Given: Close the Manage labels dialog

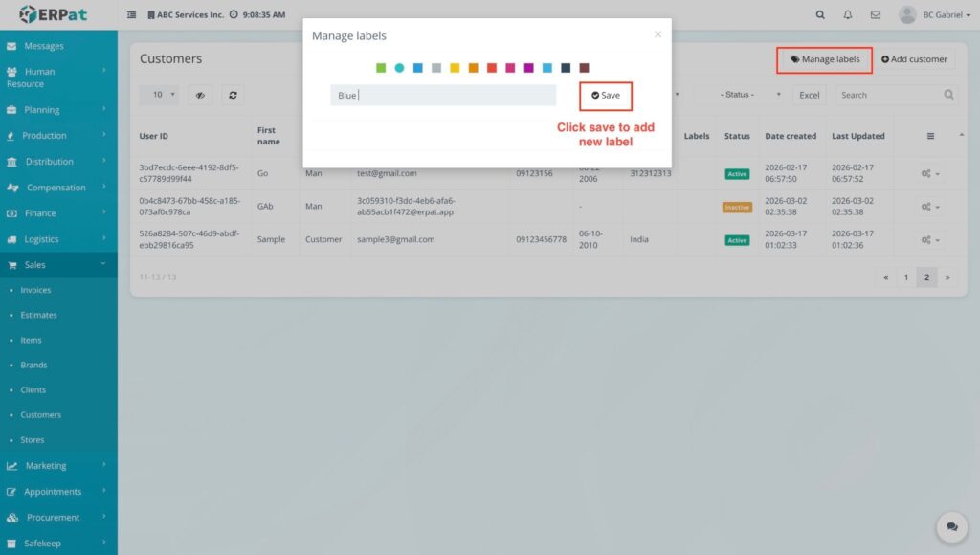Looking at the screenshot, I should [657, 34].
